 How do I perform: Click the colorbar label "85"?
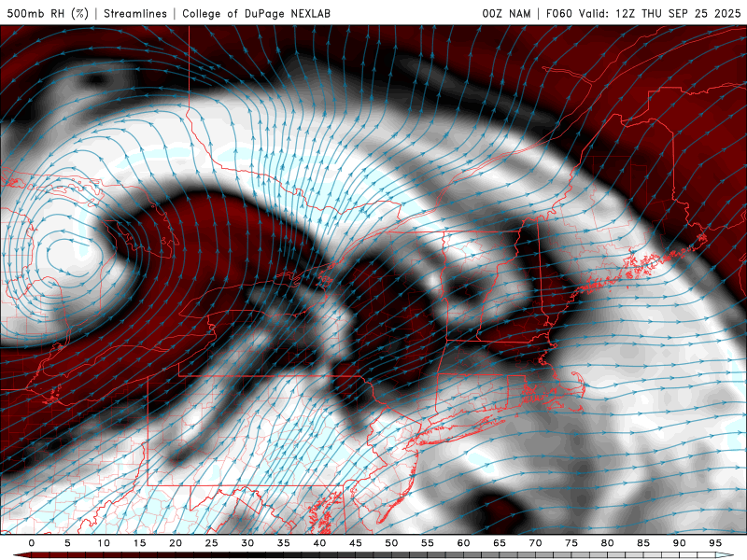[643, 543]
